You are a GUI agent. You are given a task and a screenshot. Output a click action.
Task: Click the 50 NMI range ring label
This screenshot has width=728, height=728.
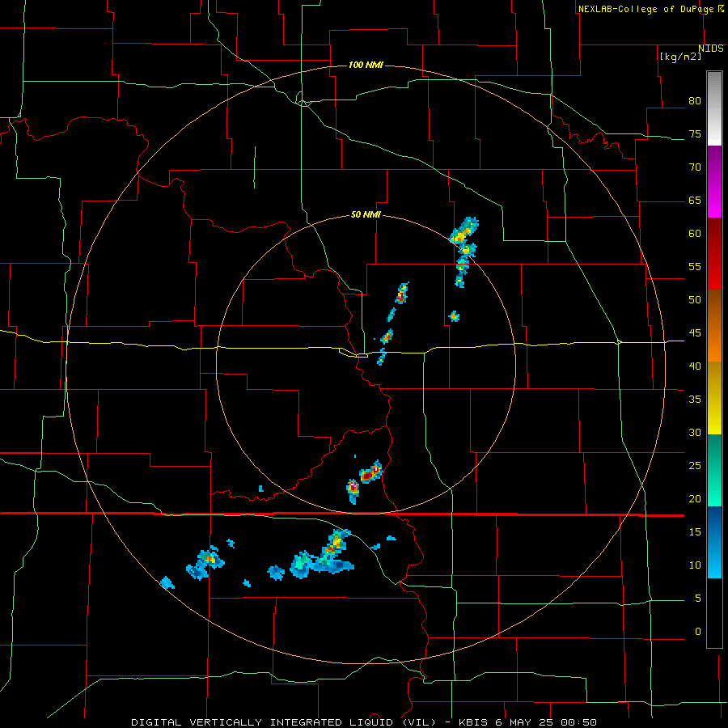tap(366, 214)
